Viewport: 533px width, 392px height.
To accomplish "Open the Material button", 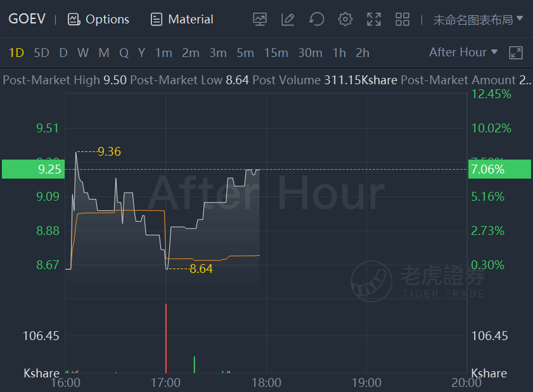I will (182, 20).
